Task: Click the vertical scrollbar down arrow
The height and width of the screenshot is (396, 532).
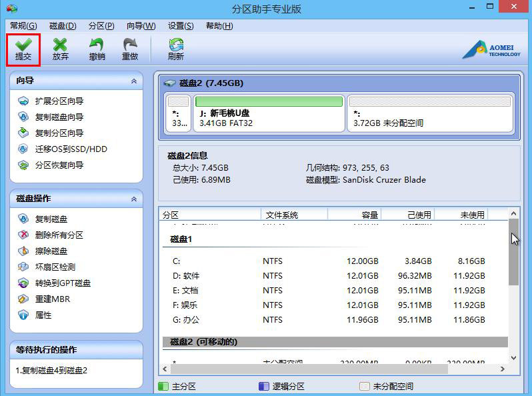Action: pyautogui.click(x=514, y=357)
